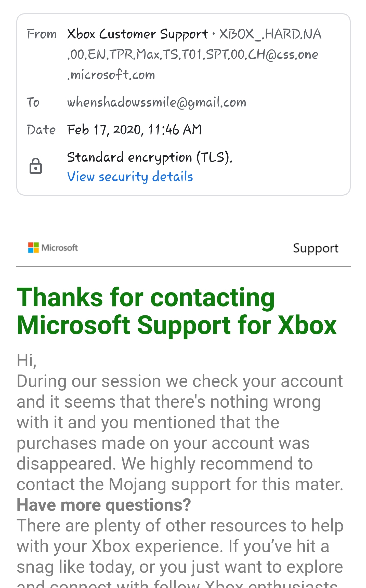366x588 pixels.
Task: Click the Microsoft wordmark text
Action: point(60,248)
